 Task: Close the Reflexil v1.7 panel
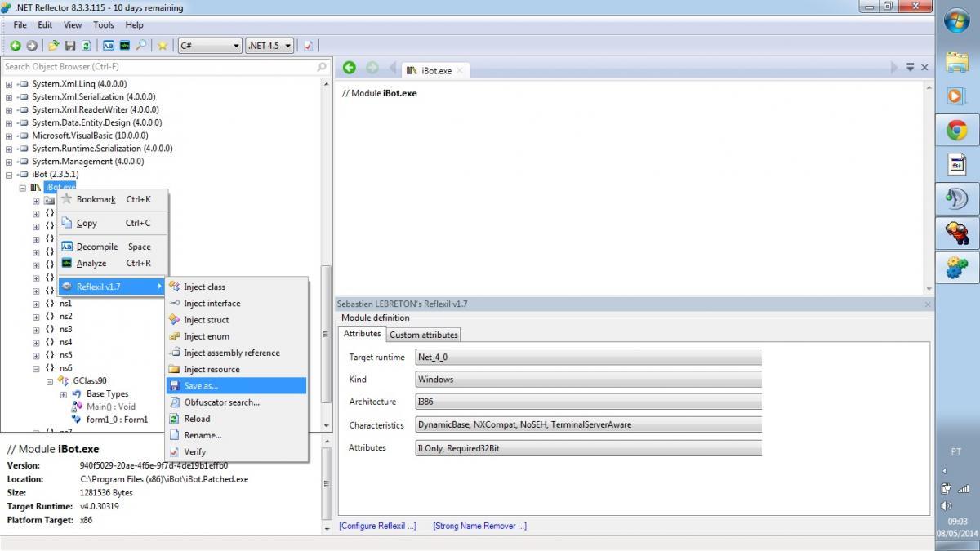928,304
